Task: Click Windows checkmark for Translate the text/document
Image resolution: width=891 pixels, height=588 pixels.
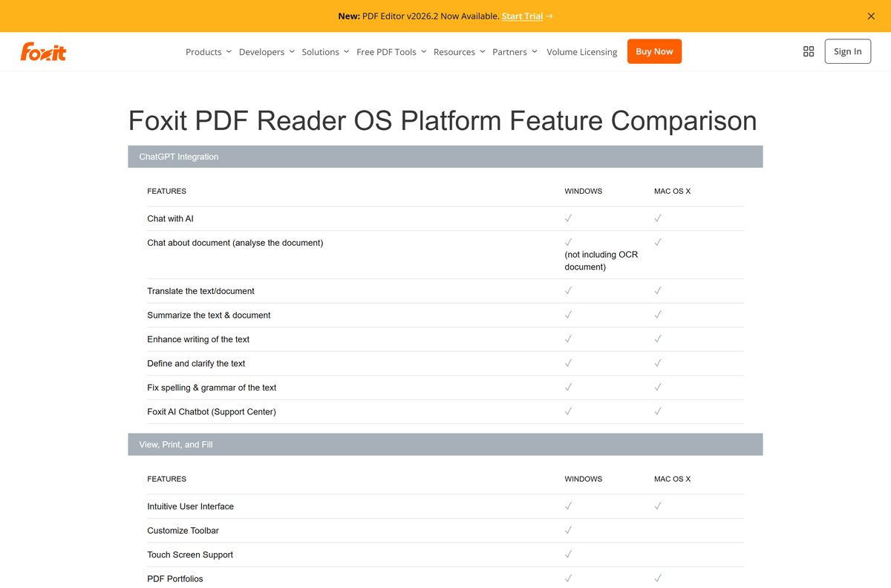Action: pyautogui.click(x=568, y=291)
